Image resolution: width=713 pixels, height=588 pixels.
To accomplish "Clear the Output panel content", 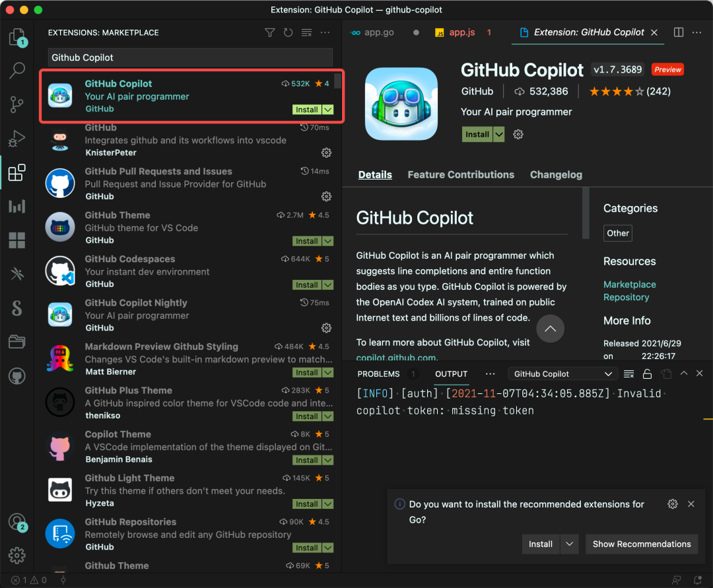I will 628,373.
